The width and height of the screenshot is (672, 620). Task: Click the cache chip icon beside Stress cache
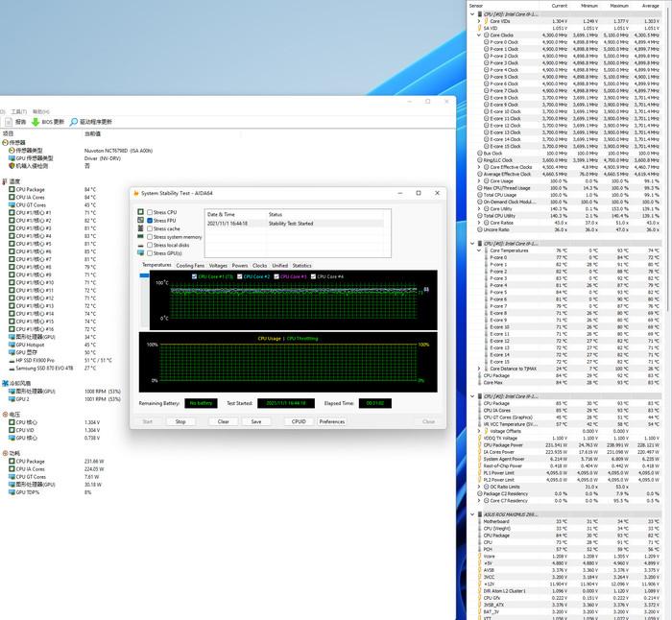click(x=140, y=228)
